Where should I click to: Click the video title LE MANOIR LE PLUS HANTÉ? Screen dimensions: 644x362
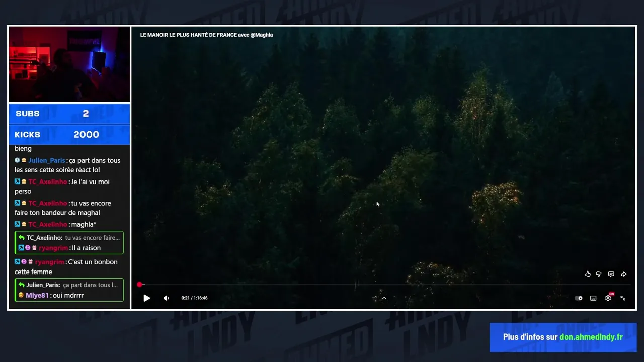(206, 35)
